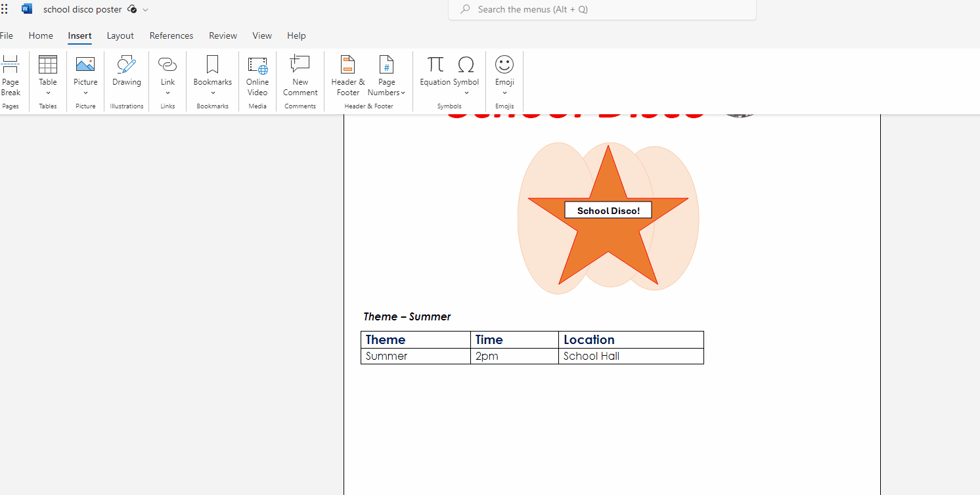Open the Table insert dropdown
Image resolution: width=980 pixels, height=495 pixels.
48,75
